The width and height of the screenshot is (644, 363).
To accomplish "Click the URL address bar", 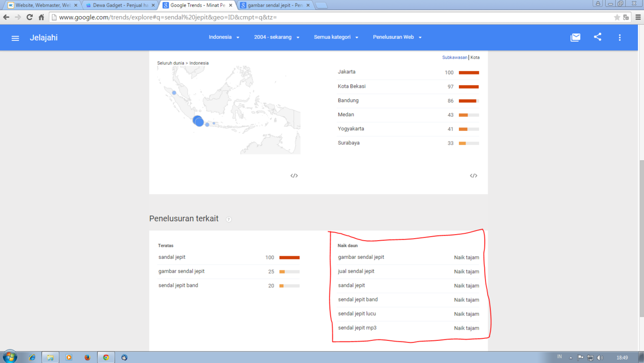I will (332, 17).
